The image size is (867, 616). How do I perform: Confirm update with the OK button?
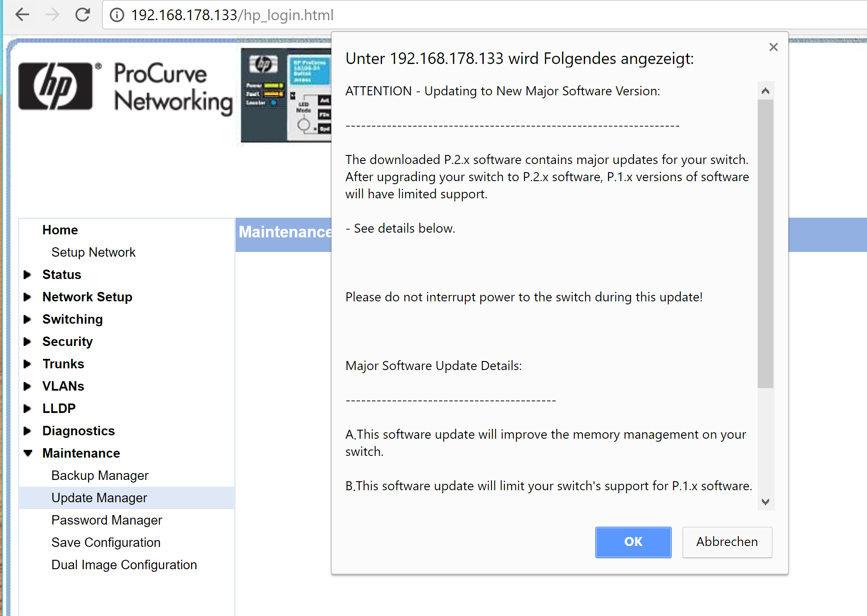pos(633,542)
